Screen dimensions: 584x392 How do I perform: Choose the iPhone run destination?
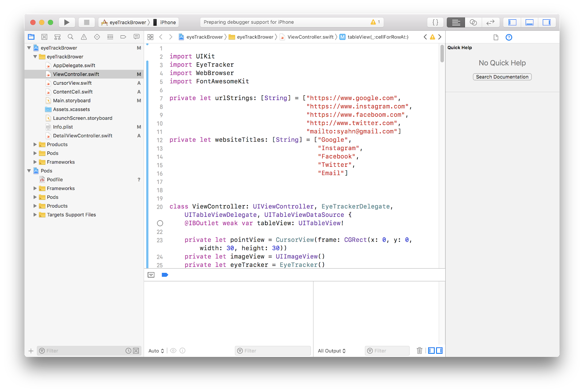pyautogui.click(x=165, y=22)
